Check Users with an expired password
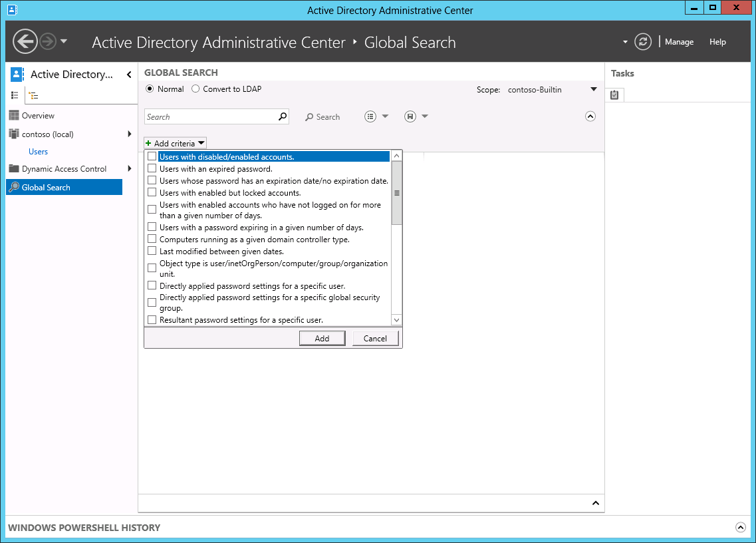 tap(152, 168)
